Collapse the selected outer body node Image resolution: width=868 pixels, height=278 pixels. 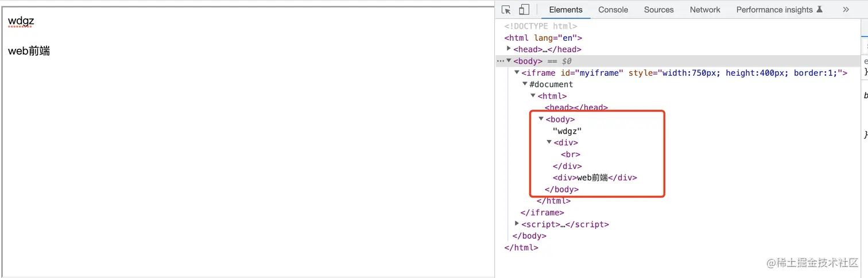(x=509, y=61)
